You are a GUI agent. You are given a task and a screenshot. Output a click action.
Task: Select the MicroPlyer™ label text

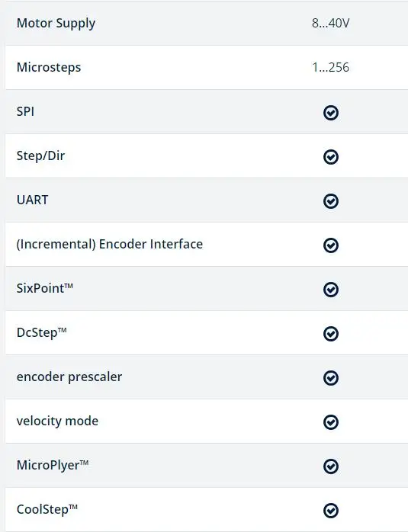click(53, 465)
